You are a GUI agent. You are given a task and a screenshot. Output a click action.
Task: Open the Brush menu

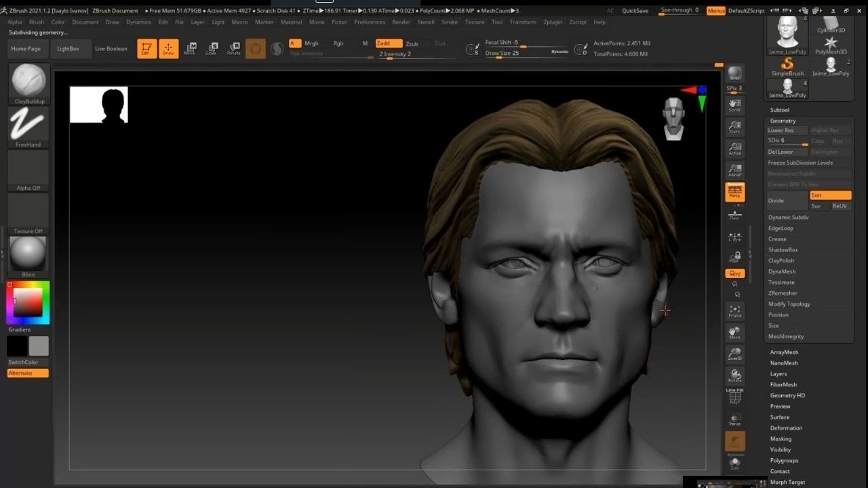tap(37, 22)
